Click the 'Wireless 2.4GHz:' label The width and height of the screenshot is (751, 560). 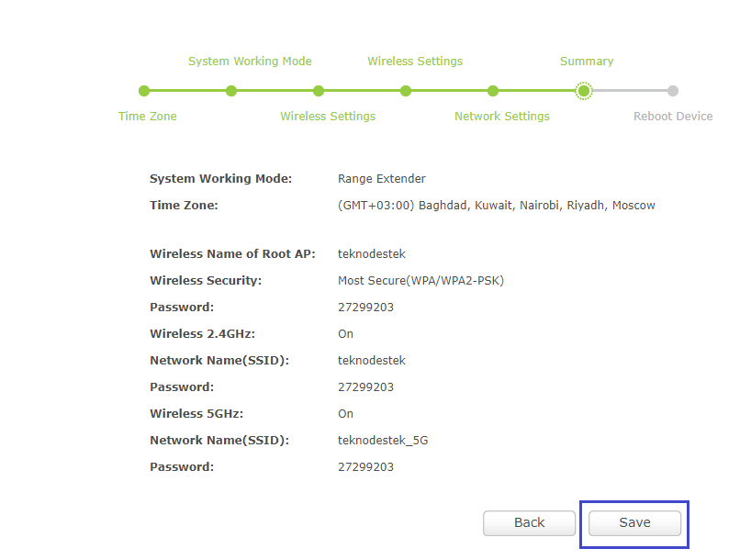tap(203, 334)
